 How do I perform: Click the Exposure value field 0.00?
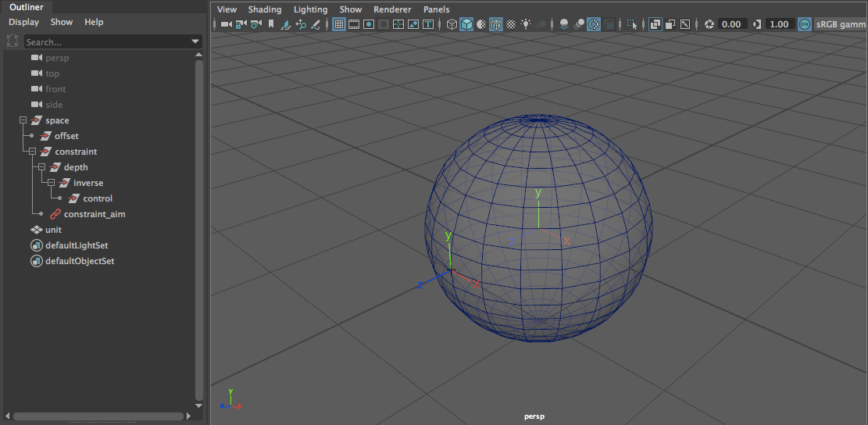pyautogui.click(x=732, y=24)
